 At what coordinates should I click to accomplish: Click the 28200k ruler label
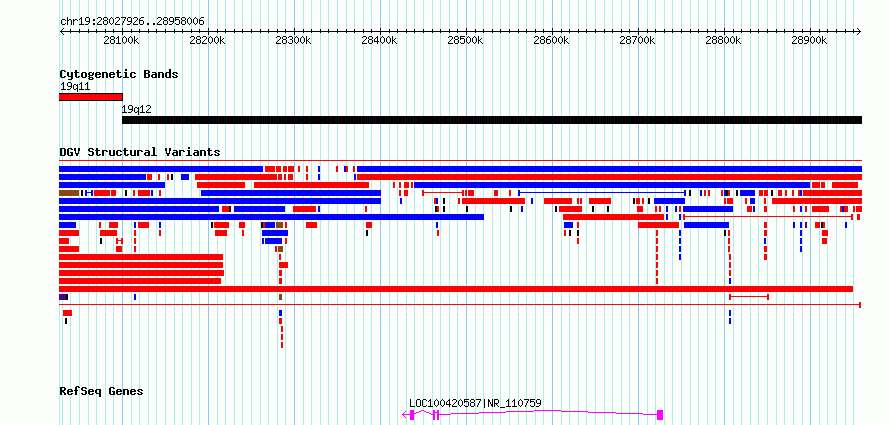click(x=207, y=41)
